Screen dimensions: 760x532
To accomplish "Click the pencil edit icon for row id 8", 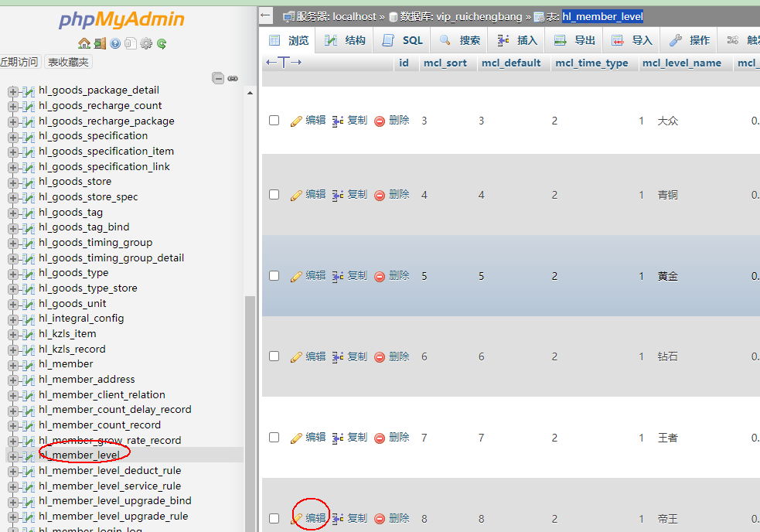I will tap(296, 519).
